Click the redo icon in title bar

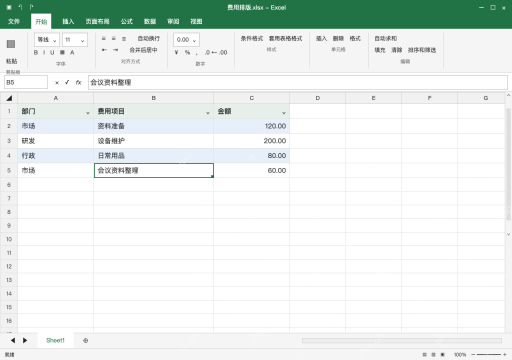tap(31, 7)
